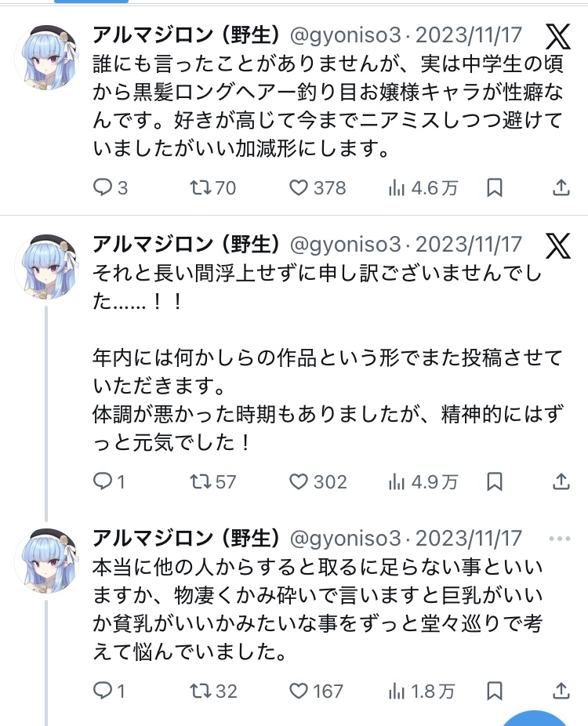Share the first tweet

tap(561, 188)
